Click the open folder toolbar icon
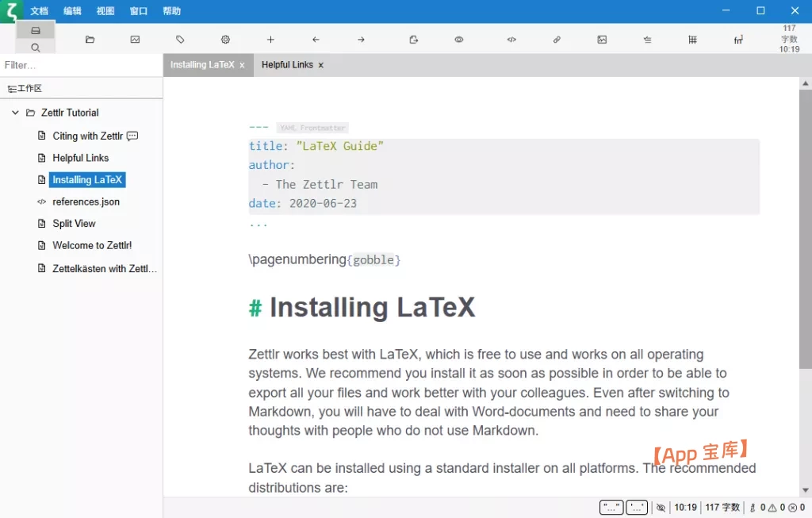This screenshot has width=812, height=518. click(x=90, y=40)
